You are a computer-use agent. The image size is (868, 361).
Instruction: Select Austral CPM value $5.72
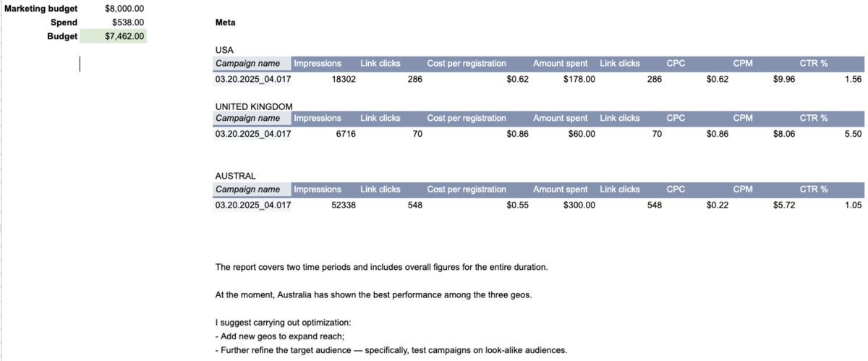pyautogui.click(x=783, y=205)
